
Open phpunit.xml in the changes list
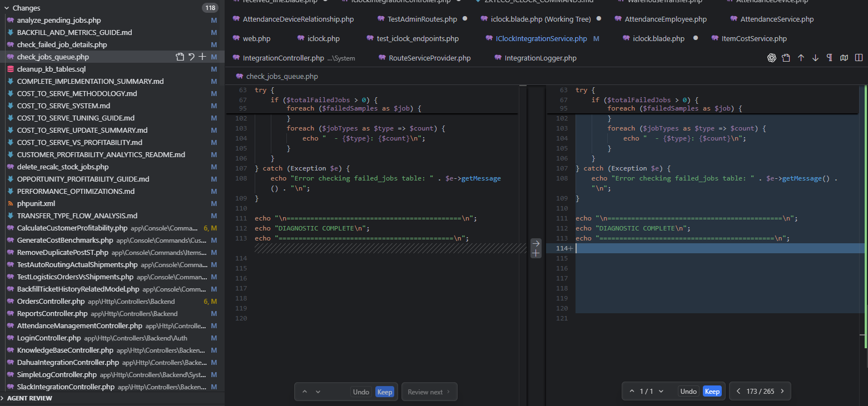36,203
